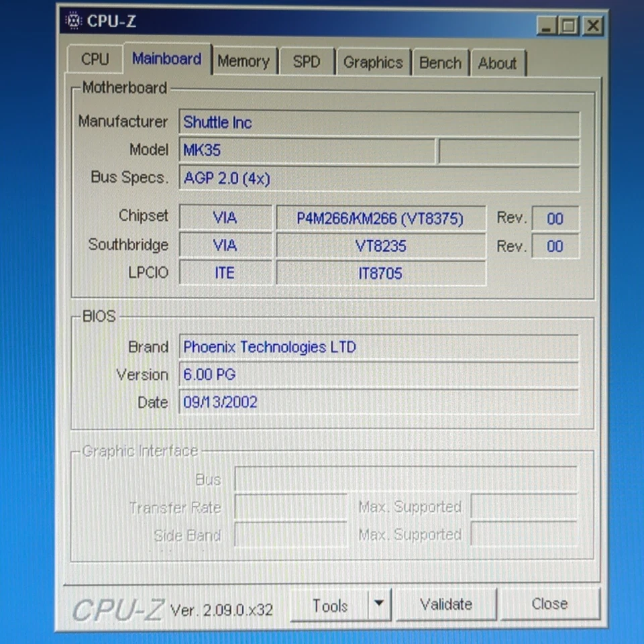The width and height of the screenshot is (644, 644).
Task: Switch to the Bench tab
Action: point(440,62)
